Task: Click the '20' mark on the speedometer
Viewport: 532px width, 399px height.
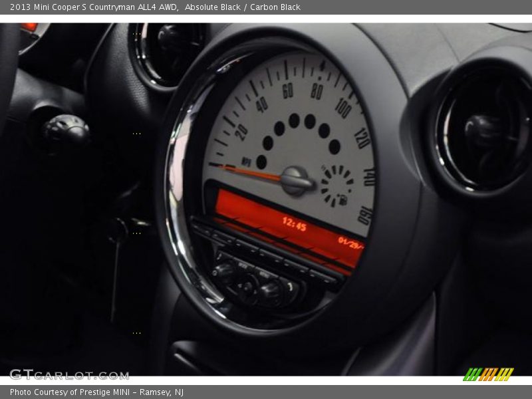Action: click(241, 132)
